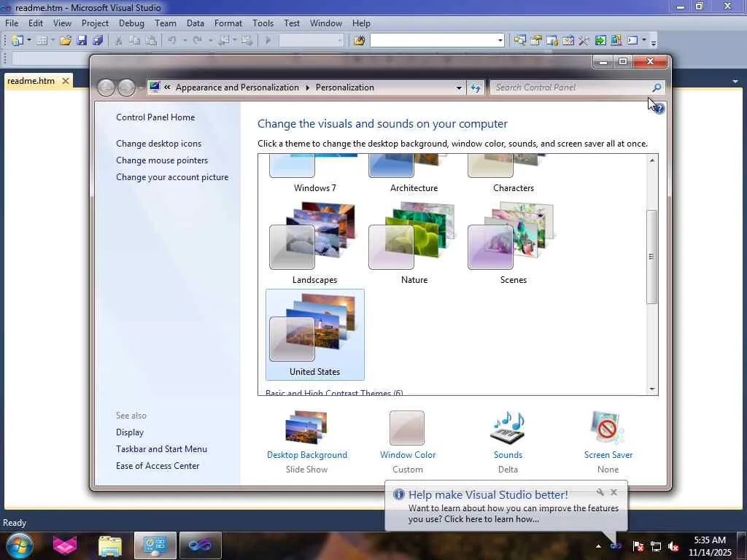Open the address bar history dropdown
The image size is (747, 560).
[x=459, y=87]
